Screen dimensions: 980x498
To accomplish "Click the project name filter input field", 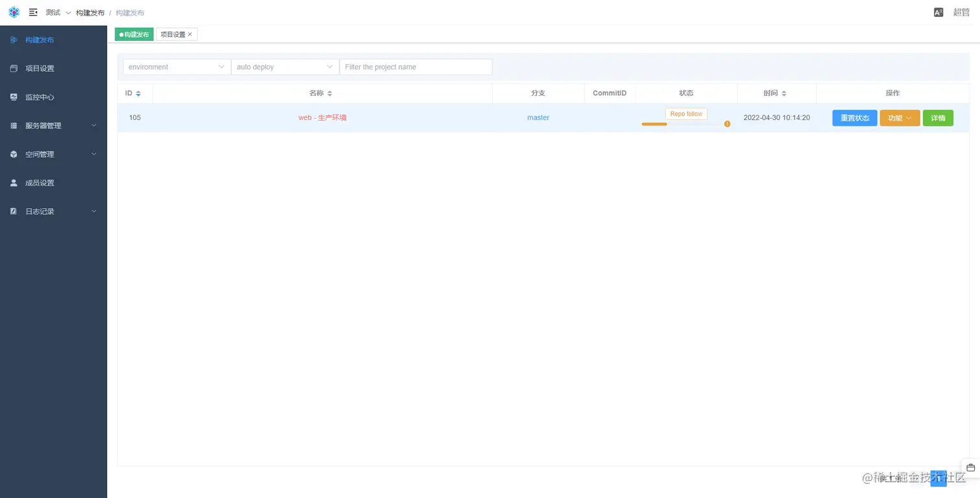I will [415, 66].
